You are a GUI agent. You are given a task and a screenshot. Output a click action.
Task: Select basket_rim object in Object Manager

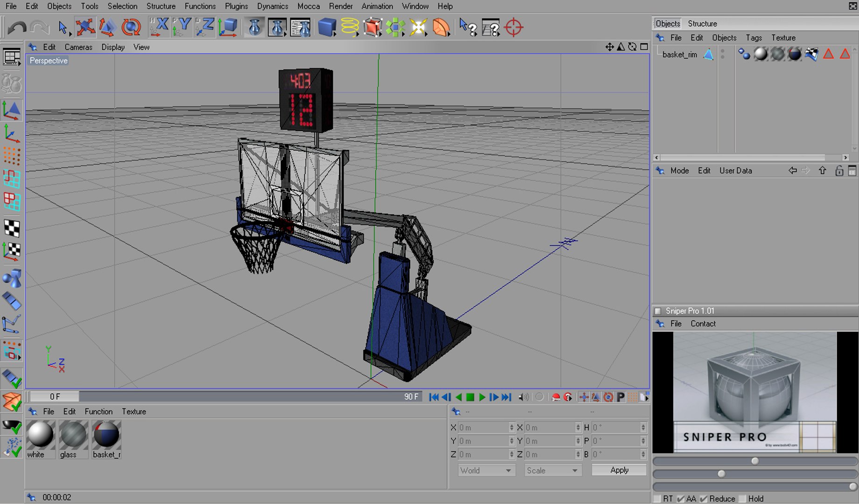pos(680,55)
